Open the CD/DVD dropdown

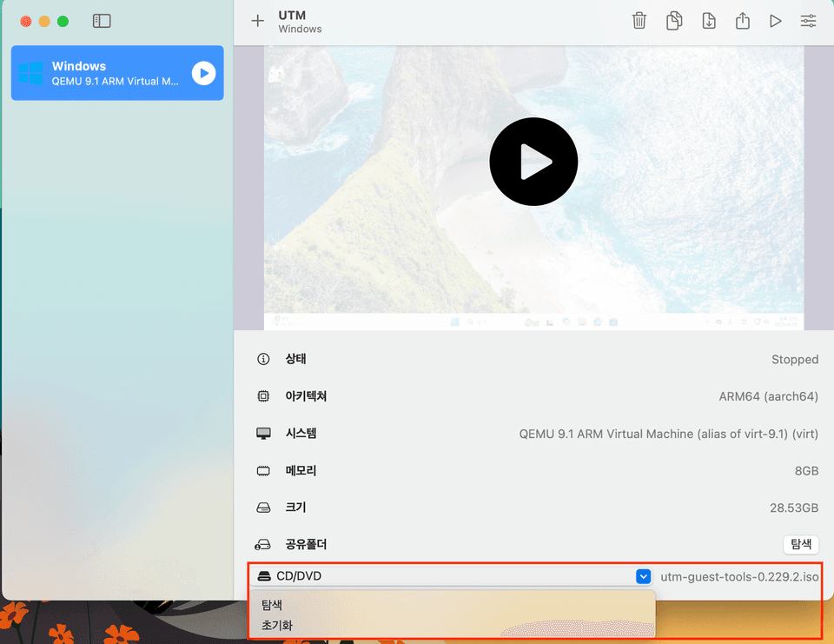pyautogui.click(x=452, y=576)
